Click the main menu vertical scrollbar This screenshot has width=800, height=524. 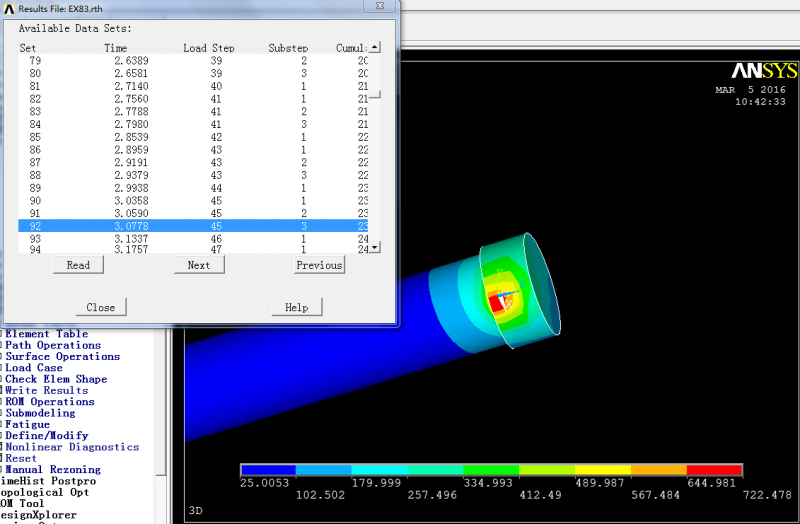[x=161, y=403]
